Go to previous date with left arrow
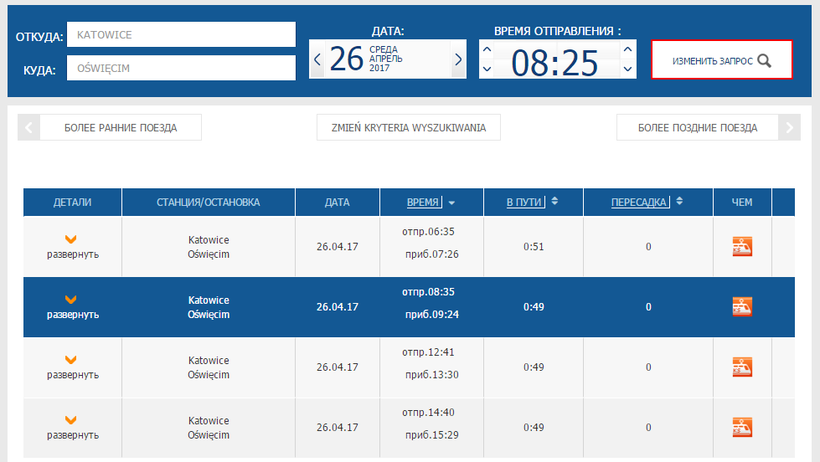Viewport: 820px width, 462px height. tap(318, 59)
